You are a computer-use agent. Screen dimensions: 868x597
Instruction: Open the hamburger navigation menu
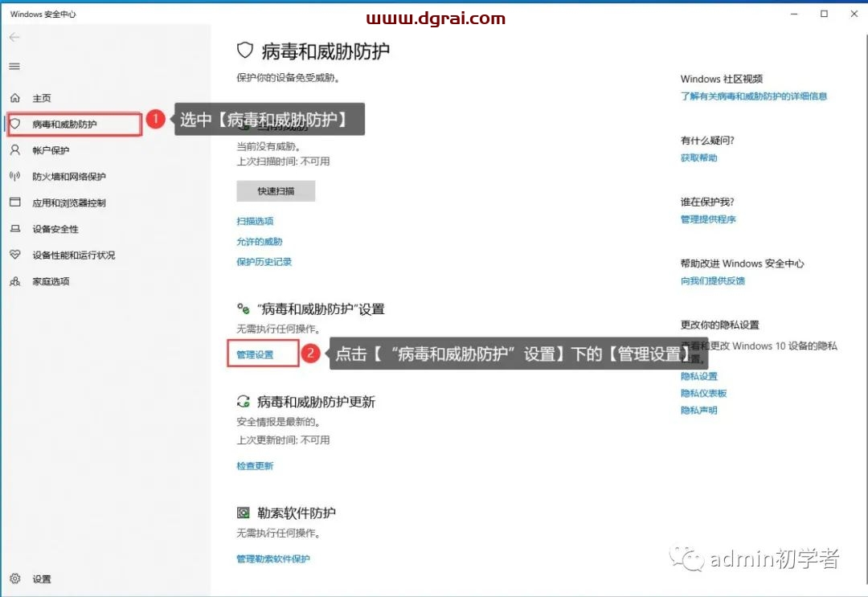[x=14, y=67]
